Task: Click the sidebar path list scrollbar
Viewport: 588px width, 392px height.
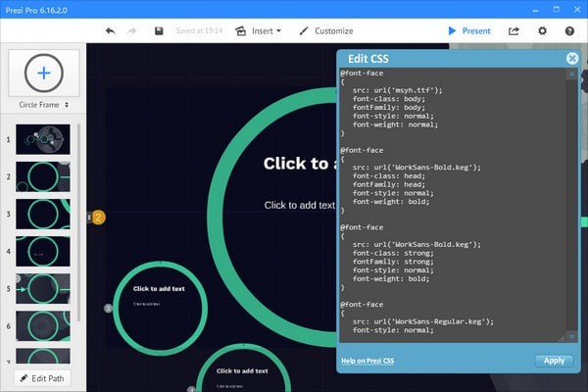Action: tap(78, 222)
